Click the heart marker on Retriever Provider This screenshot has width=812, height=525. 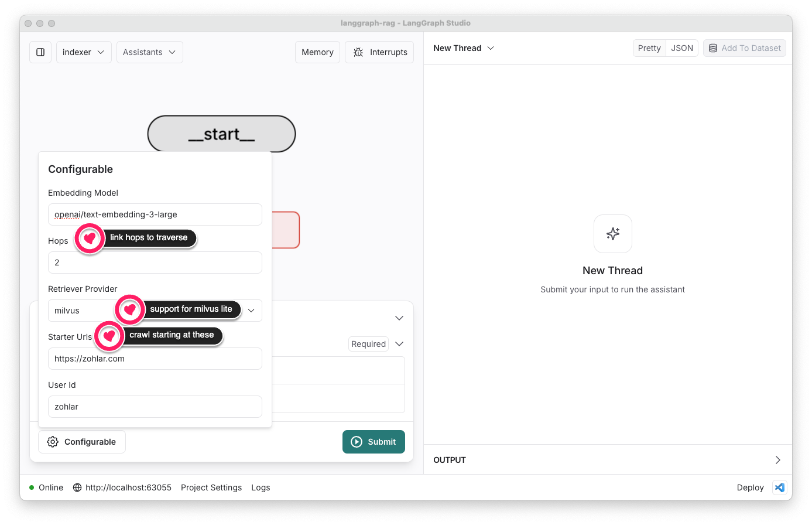(129, 309)
